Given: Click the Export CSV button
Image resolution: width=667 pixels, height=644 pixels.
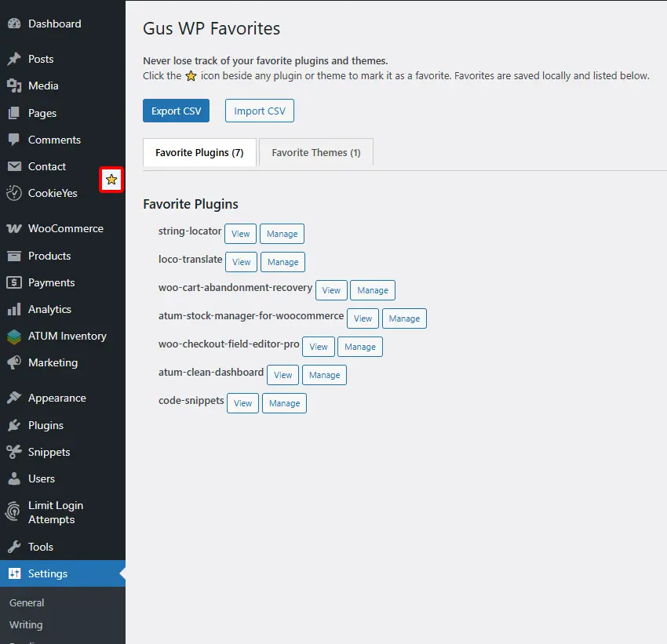Looking at the screenshot, I should coord(176,111).
